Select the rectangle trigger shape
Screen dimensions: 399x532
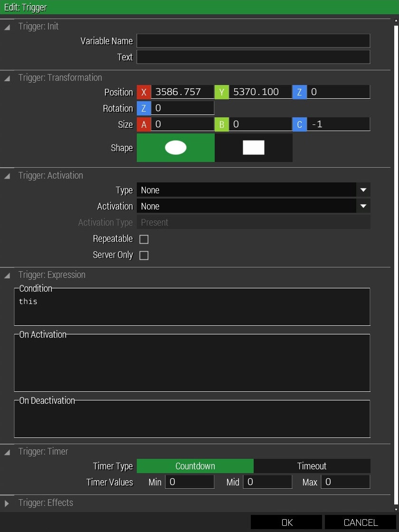tap(254, 148)
